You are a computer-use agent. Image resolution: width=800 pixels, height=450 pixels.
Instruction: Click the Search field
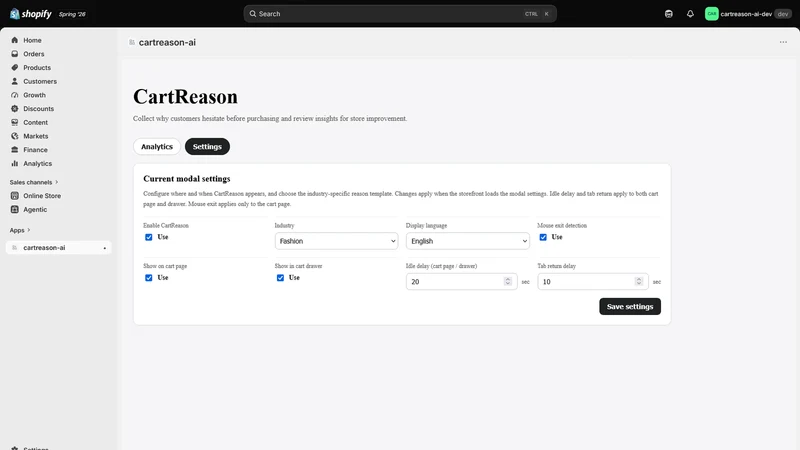coord(400,14)
